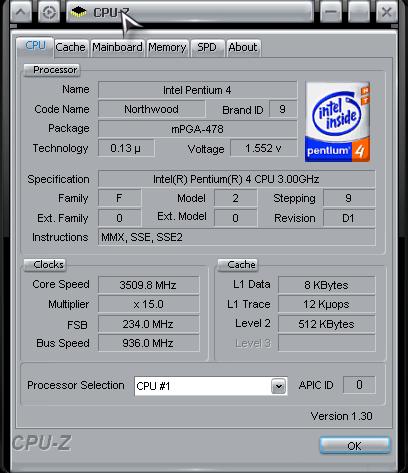
Task: Switch to the Cache tab
Action: pyautogui.click(x=70, y=47)
